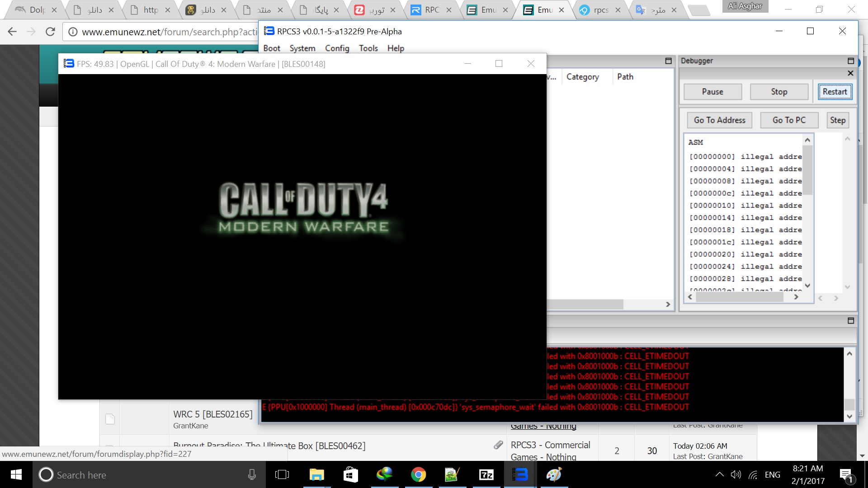868x488 pixels.
Task: Open the Action Center notification icon
Action: (x=845, y=475)
